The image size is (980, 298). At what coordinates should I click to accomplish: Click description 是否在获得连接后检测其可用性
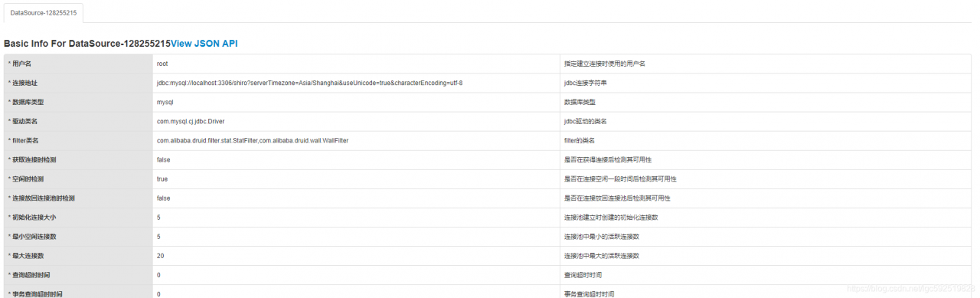(x=608, y=159)
